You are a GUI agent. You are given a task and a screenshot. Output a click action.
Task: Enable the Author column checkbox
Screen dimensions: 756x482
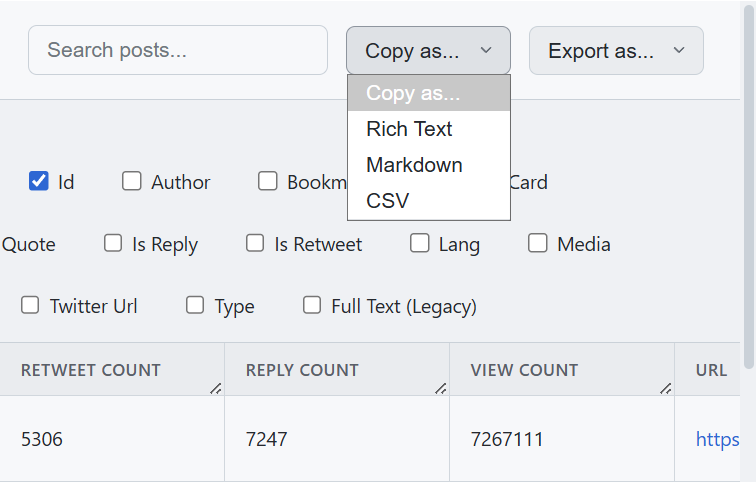(x=132, y=182)
